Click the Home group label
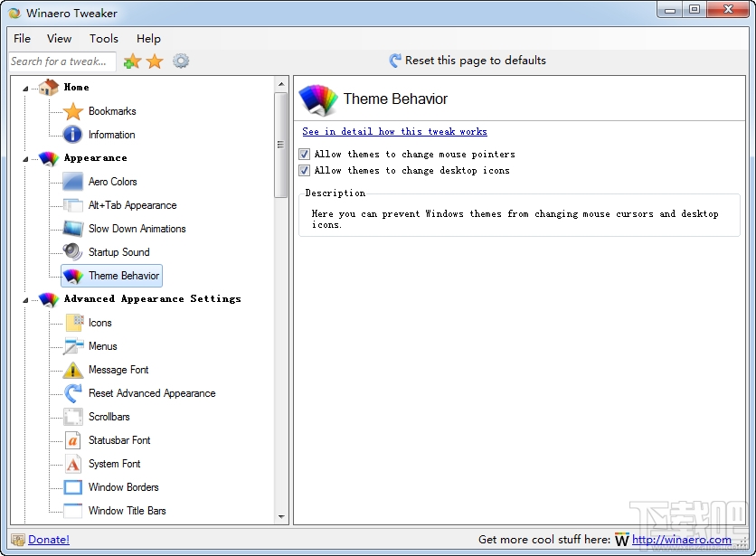This screenshot has width=756, height=556. coord(76,88)
